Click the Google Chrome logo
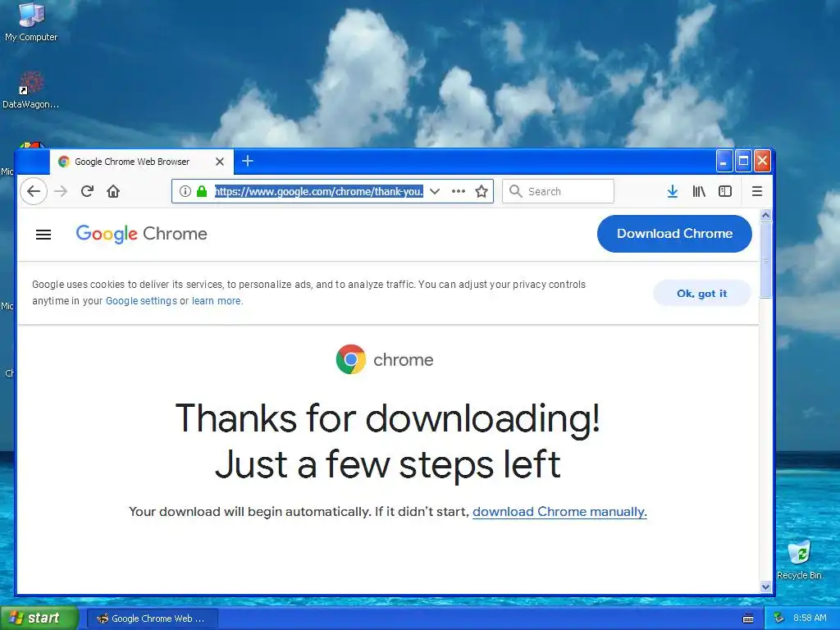 point(141,234)
